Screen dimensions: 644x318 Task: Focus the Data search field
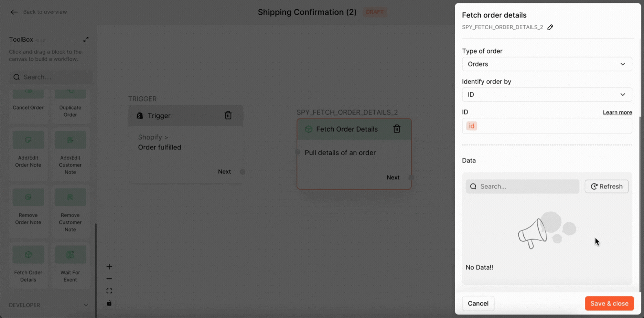click(522, 187)
